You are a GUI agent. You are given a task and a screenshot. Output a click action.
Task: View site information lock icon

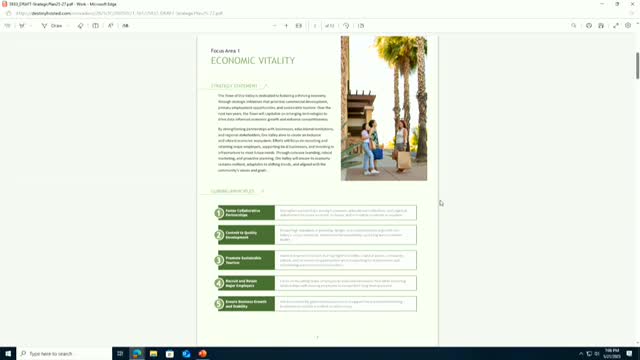9,13
